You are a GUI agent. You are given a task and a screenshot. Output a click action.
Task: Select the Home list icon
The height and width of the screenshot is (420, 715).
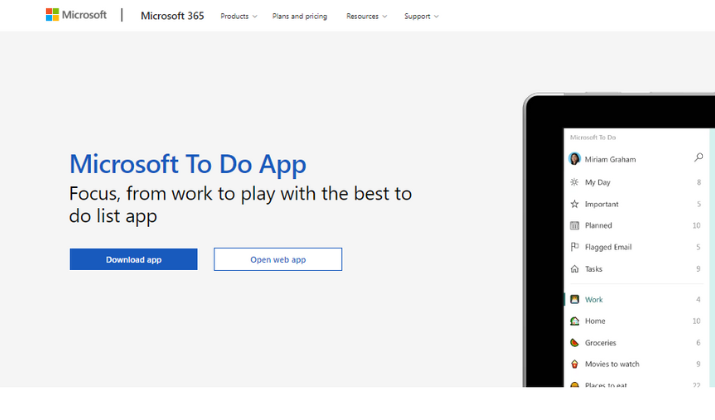575,321
